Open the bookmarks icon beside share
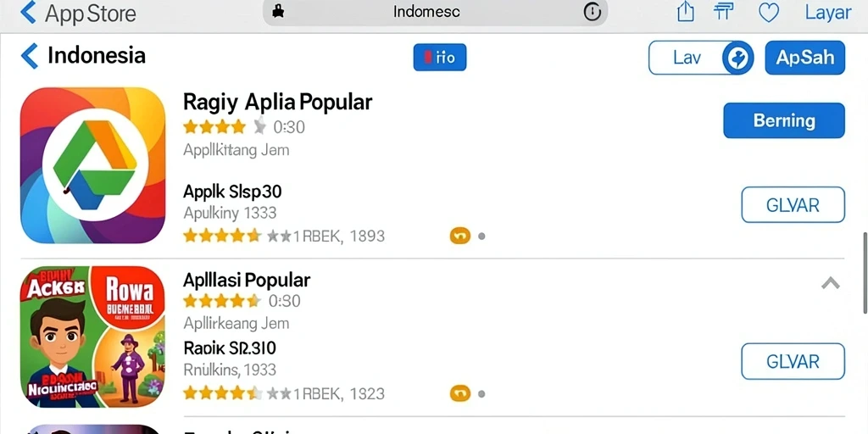 (x=724, y=12)
